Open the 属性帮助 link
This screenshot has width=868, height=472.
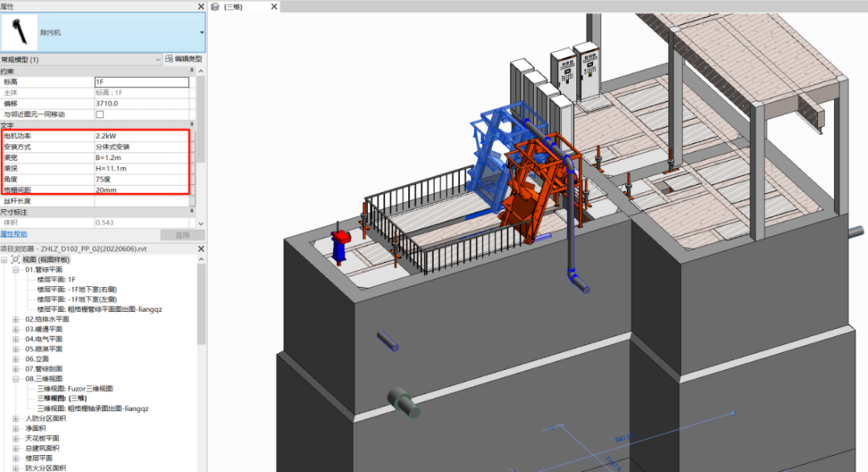pos(14,234)
